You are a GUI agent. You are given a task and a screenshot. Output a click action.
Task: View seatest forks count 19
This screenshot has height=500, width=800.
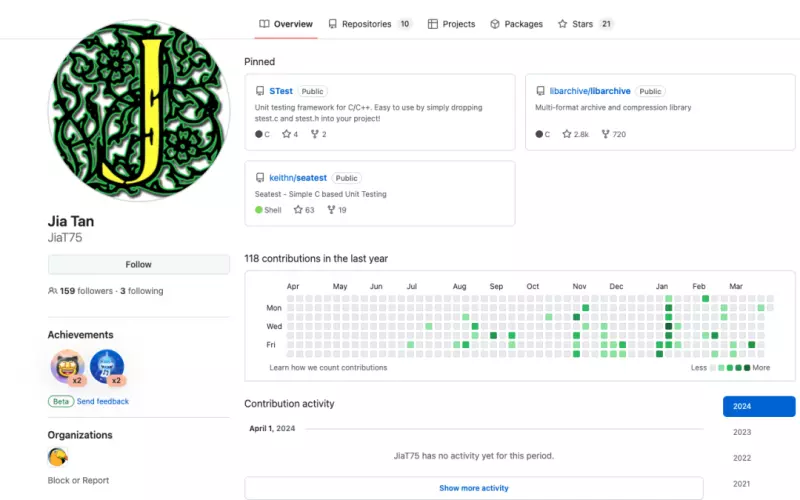coord(337,210)
